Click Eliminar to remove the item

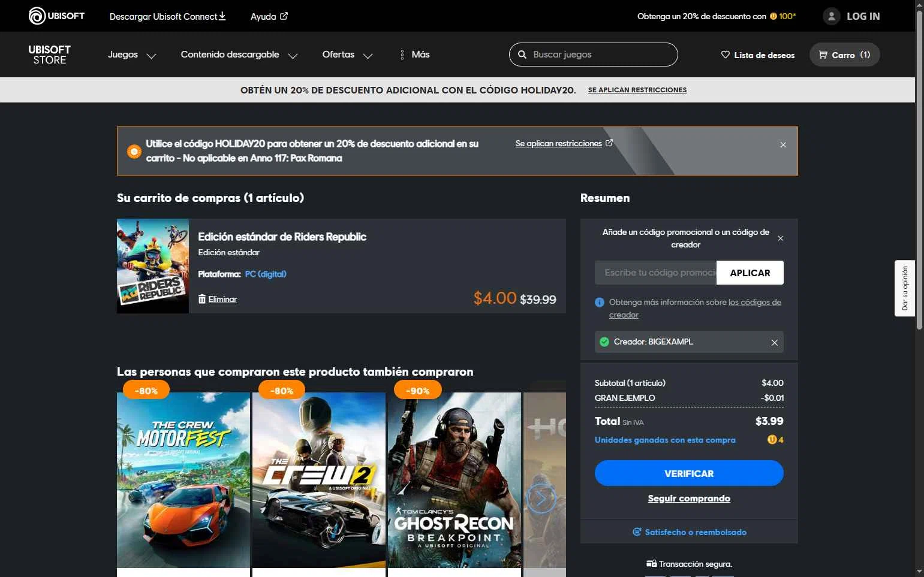point(222,299)
